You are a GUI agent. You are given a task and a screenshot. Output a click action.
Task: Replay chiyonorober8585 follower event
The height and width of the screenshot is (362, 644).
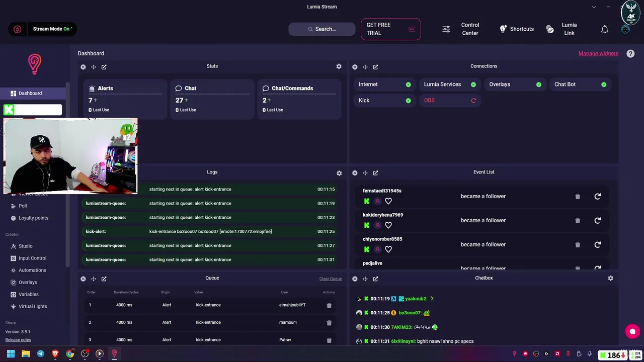click(598, 245)
